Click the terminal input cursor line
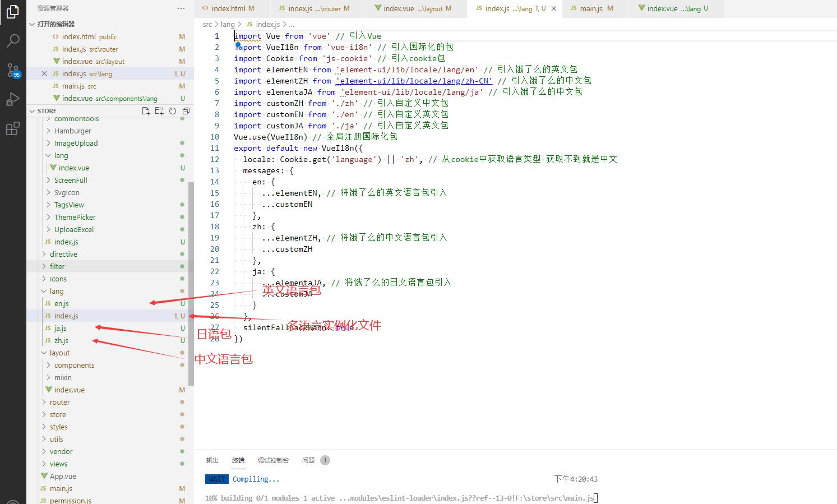837x504 pixels. coord(596,498)
